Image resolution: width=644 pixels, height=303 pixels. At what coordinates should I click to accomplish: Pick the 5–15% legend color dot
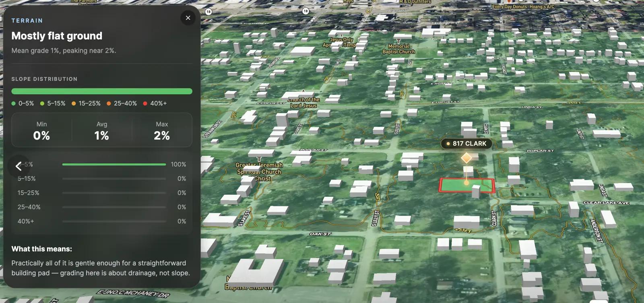42,103
